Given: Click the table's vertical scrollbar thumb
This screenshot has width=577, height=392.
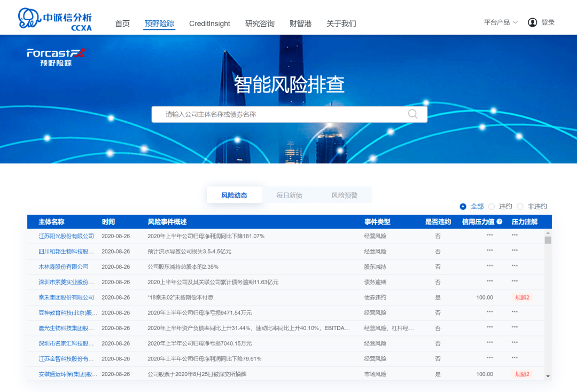Looking at the screenshot, I should coord(548,240).
